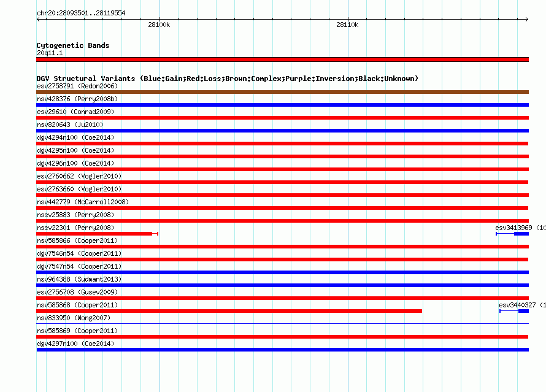Select the thin blue nsv833950 line

(282, 324)
